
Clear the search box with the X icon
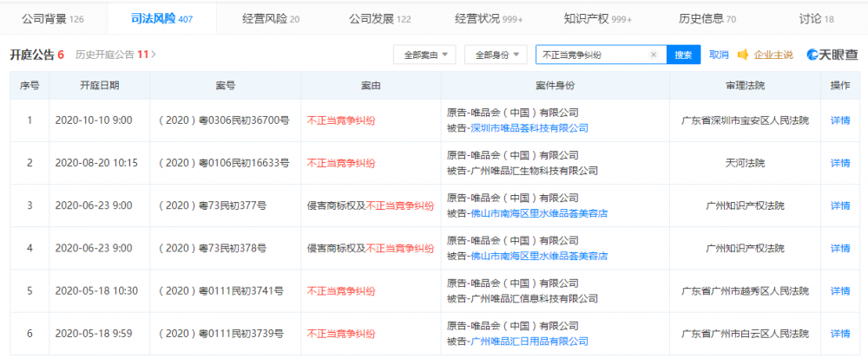tap(654, 55)
